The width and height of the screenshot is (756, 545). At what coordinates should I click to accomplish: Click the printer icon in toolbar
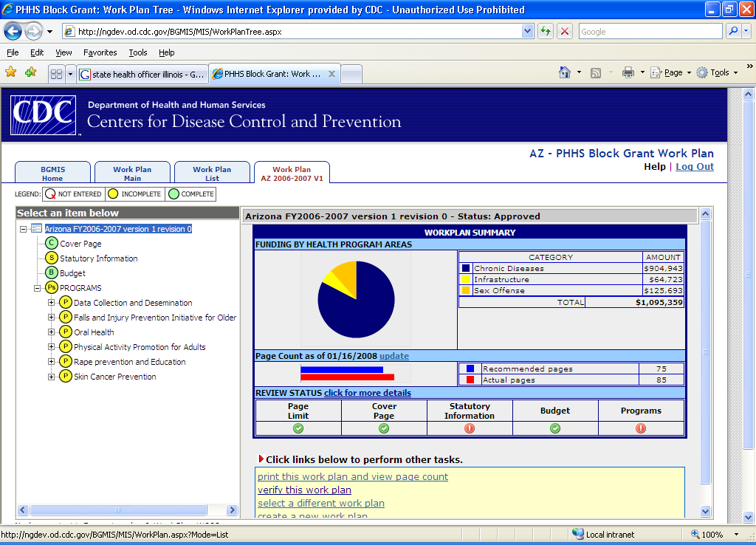[x=628, y=72]
